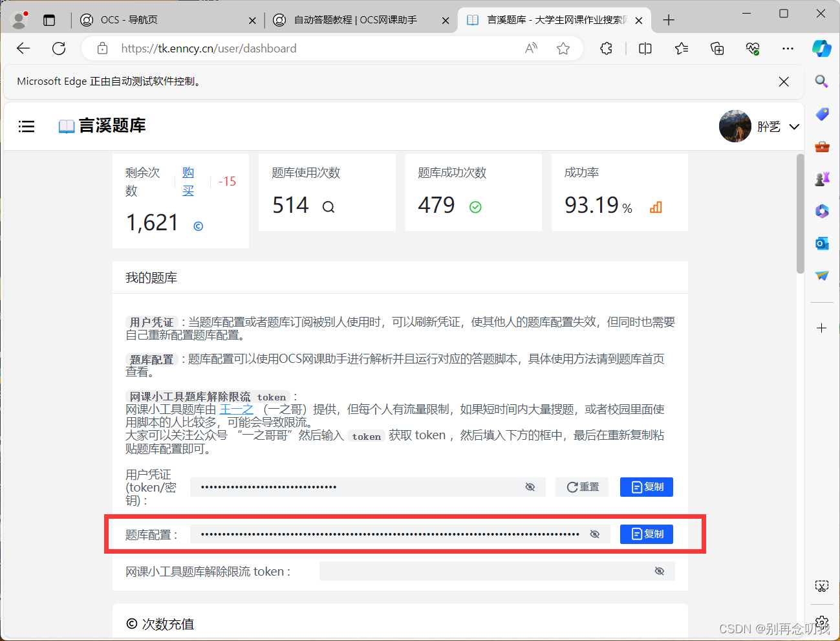Go back with the browser back arrow

point(23,49)
